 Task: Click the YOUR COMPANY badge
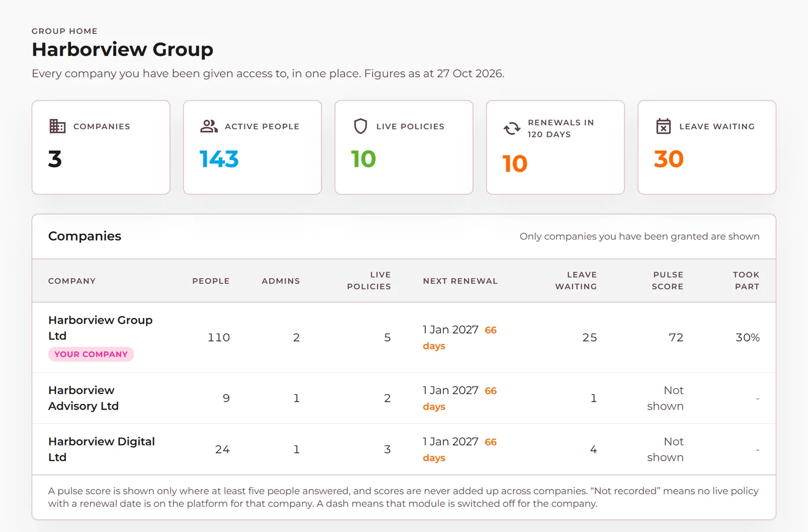91,354
